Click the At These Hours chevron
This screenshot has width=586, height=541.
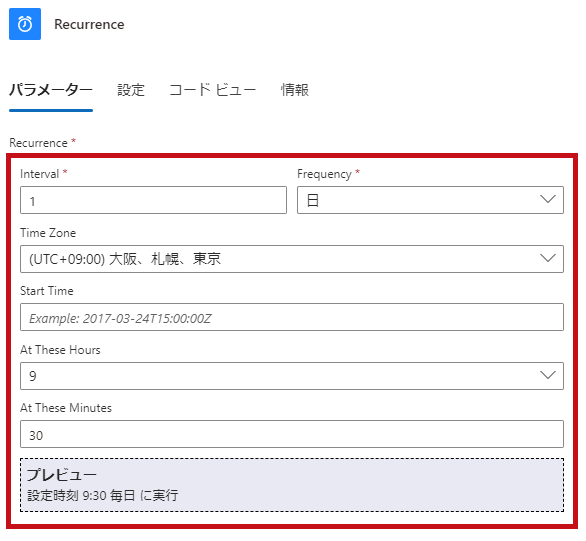tap(548, 375)
